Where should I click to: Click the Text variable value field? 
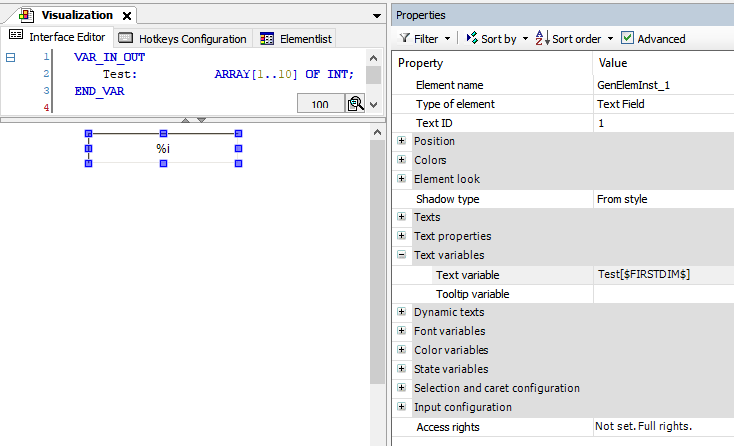[x=663, y=275]
